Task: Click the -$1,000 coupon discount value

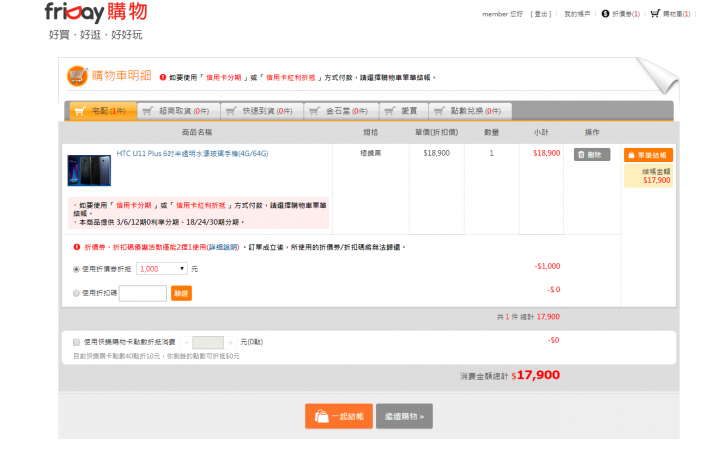Action: pos(547,266)
